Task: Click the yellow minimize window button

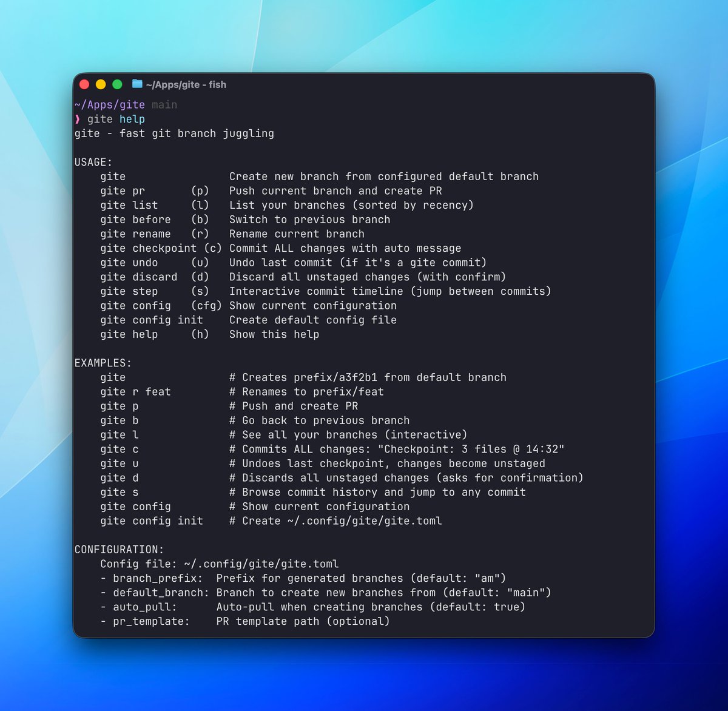Action: point(101,84)
